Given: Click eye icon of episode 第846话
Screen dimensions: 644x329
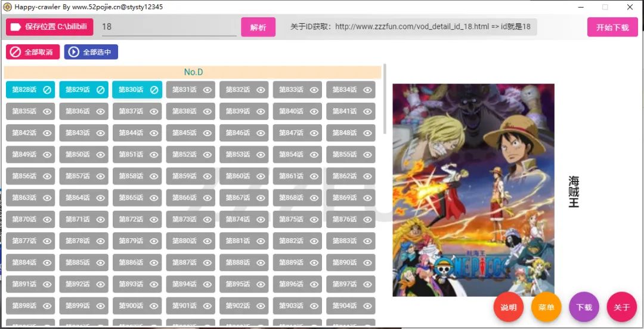Looking at the screenshot, I should coord(261,133).
